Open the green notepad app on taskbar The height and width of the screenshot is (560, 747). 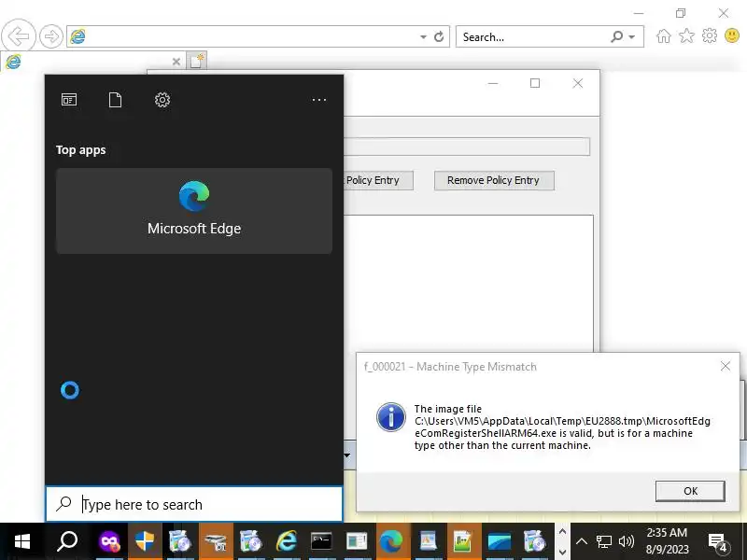click(x=463, y=541)
